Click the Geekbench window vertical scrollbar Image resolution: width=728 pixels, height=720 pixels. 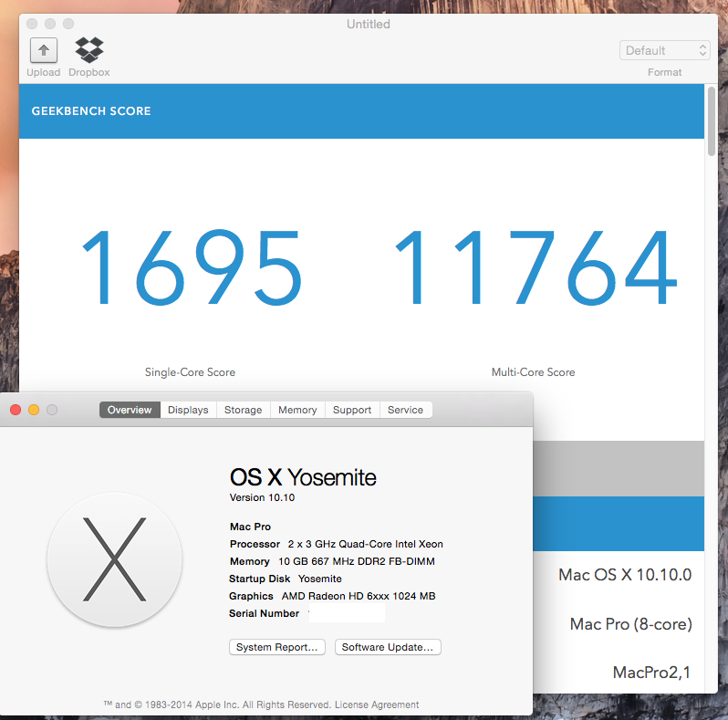point(711,121)
